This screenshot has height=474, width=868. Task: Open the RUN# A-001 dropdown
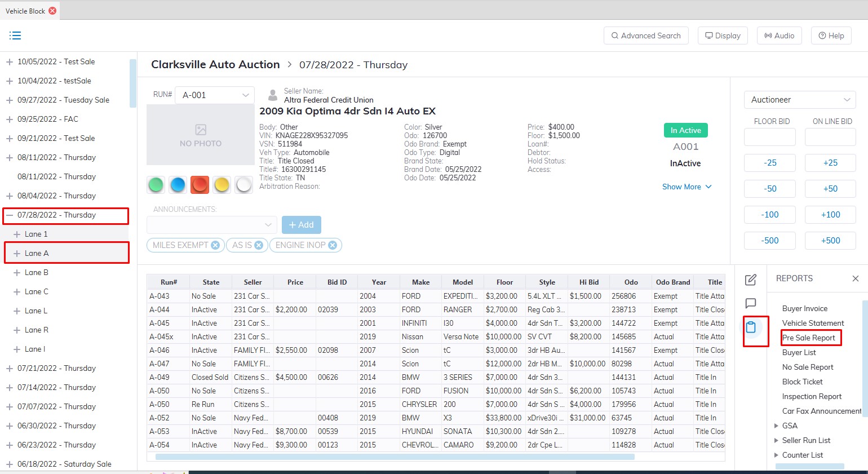pyautogui.click(x=215, y=95)
